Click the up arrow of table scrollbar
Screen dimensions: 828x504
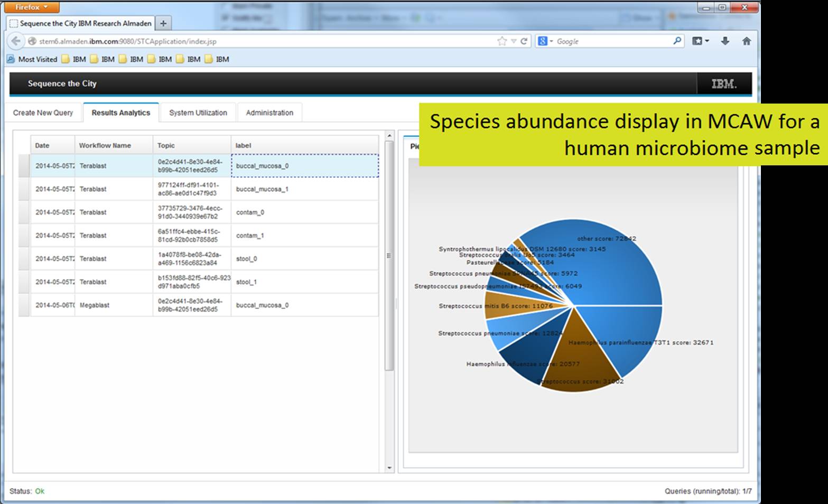click(x=389, y=136)
